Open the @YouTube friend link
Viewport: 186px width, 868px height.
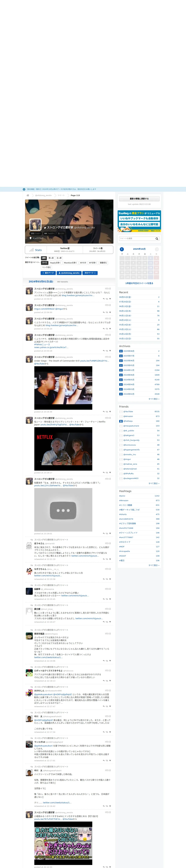pos(128,411)
